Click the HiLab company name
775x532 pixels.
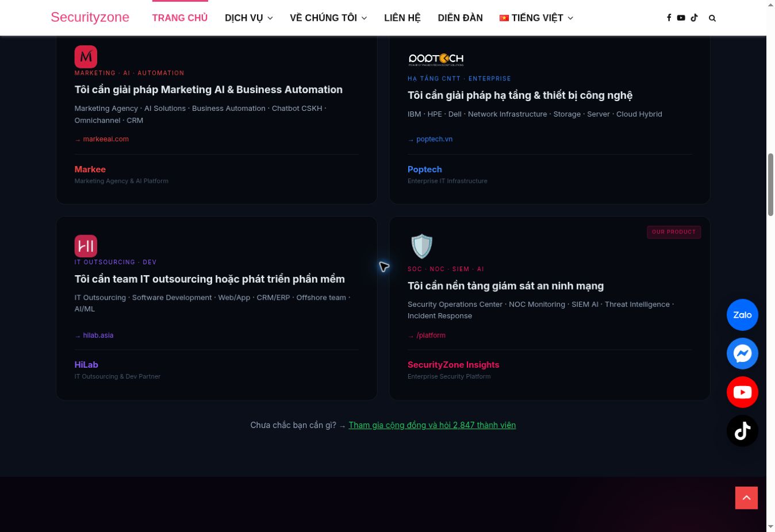[x=86, y=365]
